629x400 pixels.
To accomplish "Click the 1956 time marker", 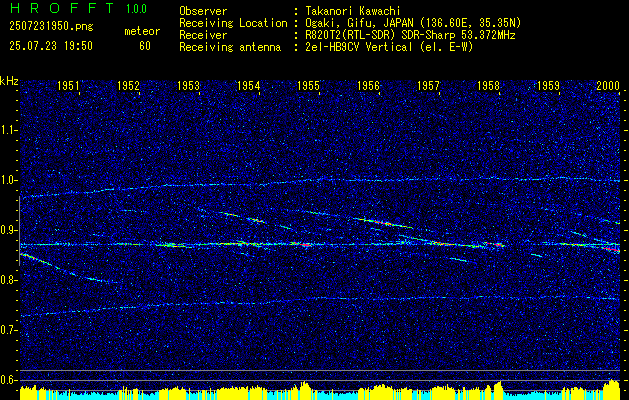I will pos(368,85).
